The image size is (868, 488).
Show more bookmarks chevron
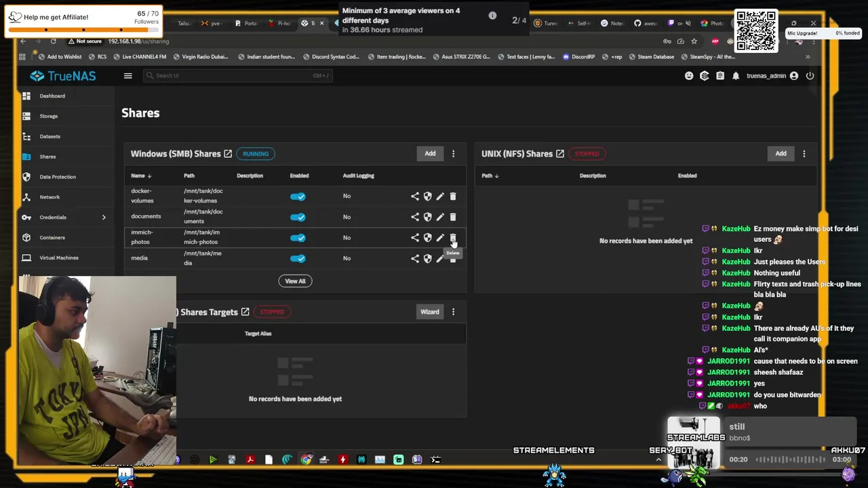808,57
